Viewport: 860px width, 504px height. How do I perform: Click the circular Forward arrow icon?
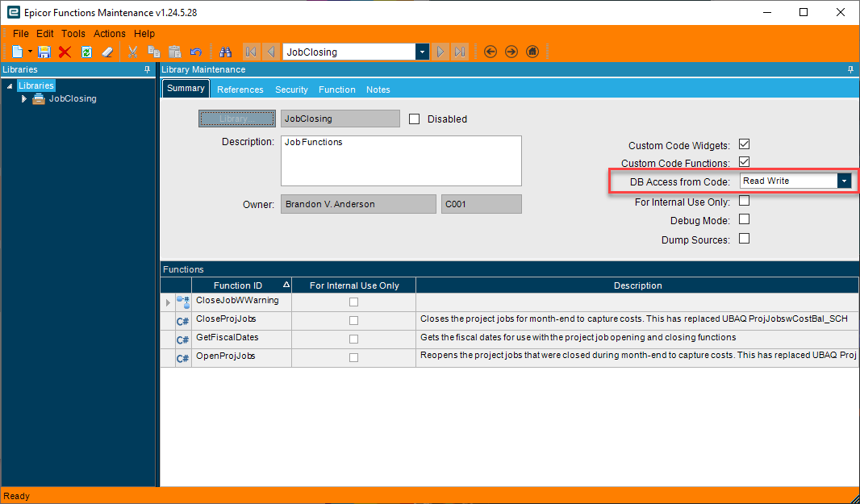pos(511,52)
